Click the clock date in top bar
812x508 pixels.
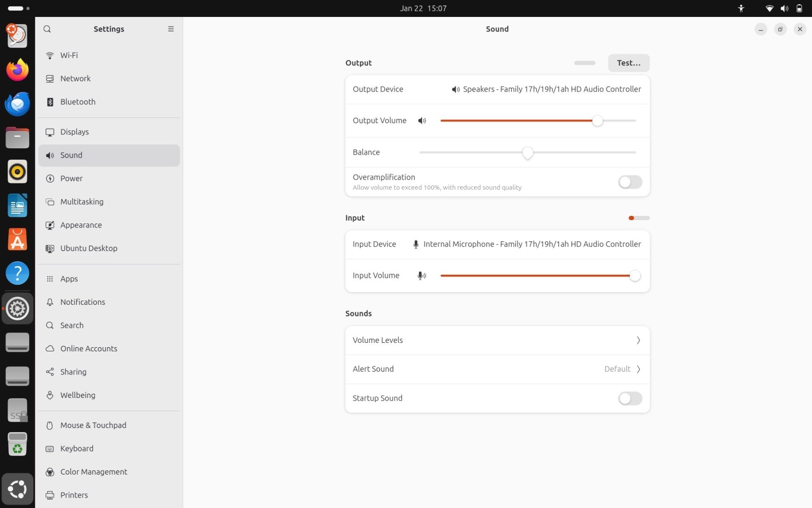coord(423,8)
